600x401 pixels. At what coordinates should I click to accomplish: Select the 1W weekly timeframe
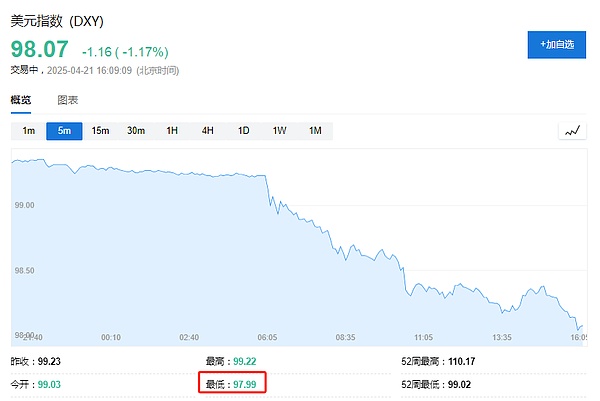click(x=279, y=131)
